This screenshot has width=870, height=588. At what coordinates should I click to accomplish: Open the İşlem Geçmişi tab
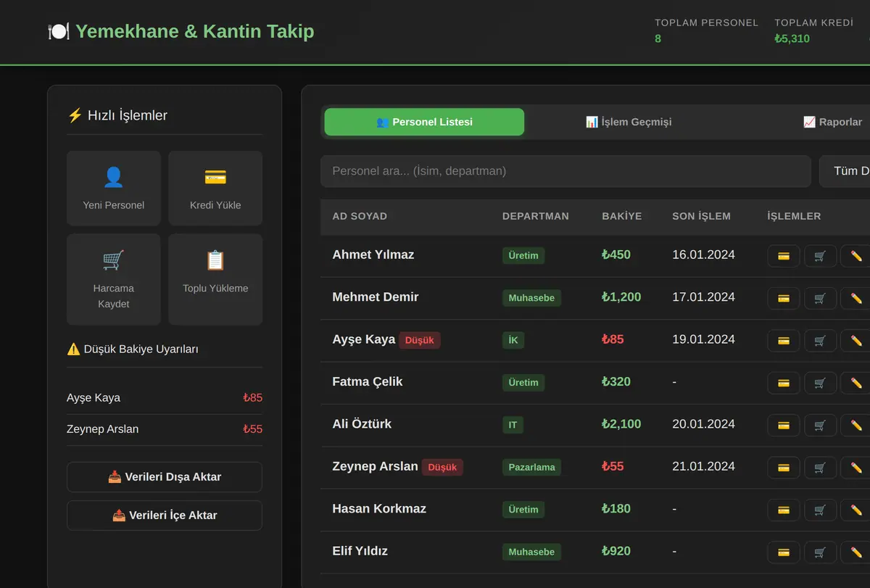point(629,122)
